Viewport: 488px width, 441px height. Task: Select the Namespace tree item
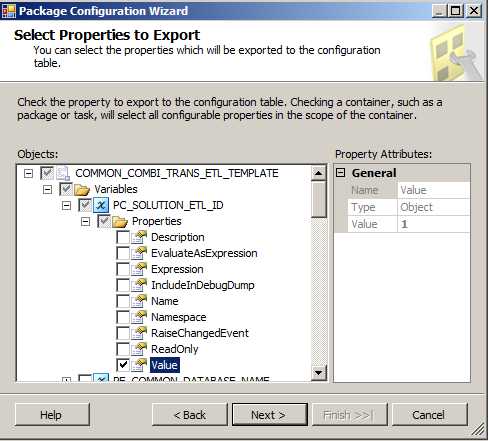[179, 317]
